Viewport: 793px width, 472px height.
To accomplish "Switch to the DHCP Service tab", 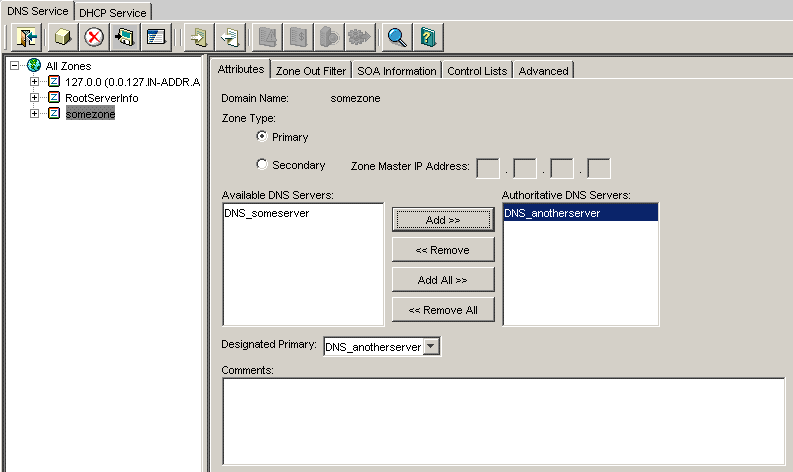I will 113,13.
